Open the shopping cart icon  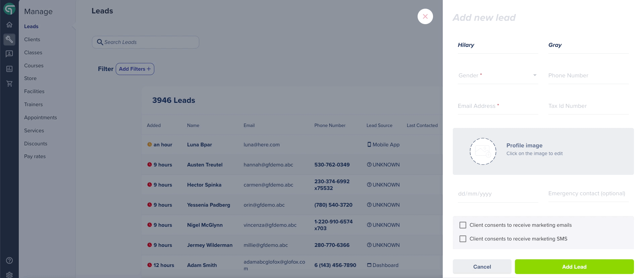pyautogui.click(x=9, y=83)
